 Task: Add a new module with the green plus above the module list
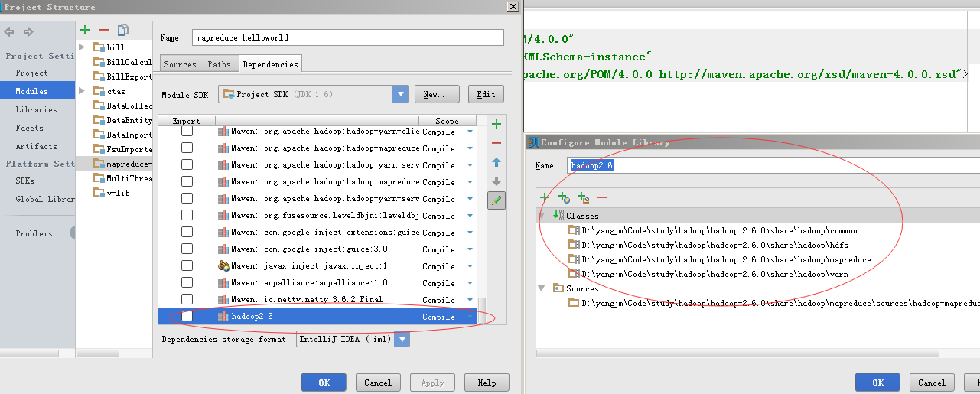[x=85, y=30]
